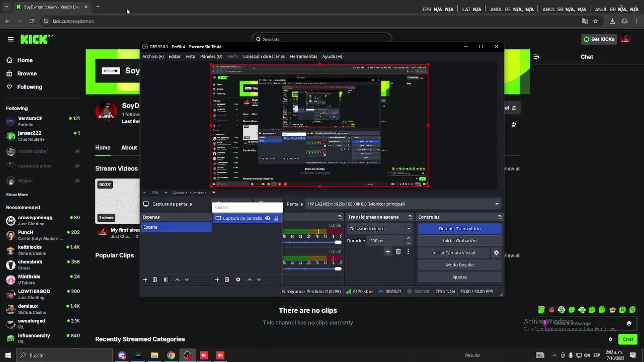Open Ayuda (H) menu in OBS
Image resolution: width=644 pixels, height=362 pixels.
pyautogui.click(x=332, y=57)
